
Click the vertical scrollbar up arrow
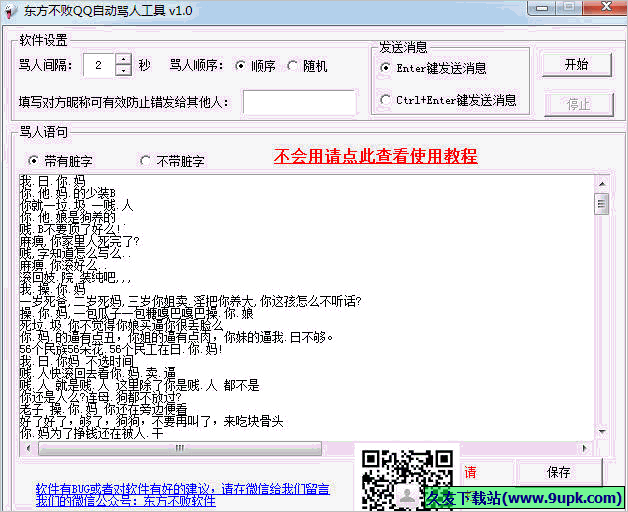click(x=602, y=184)
